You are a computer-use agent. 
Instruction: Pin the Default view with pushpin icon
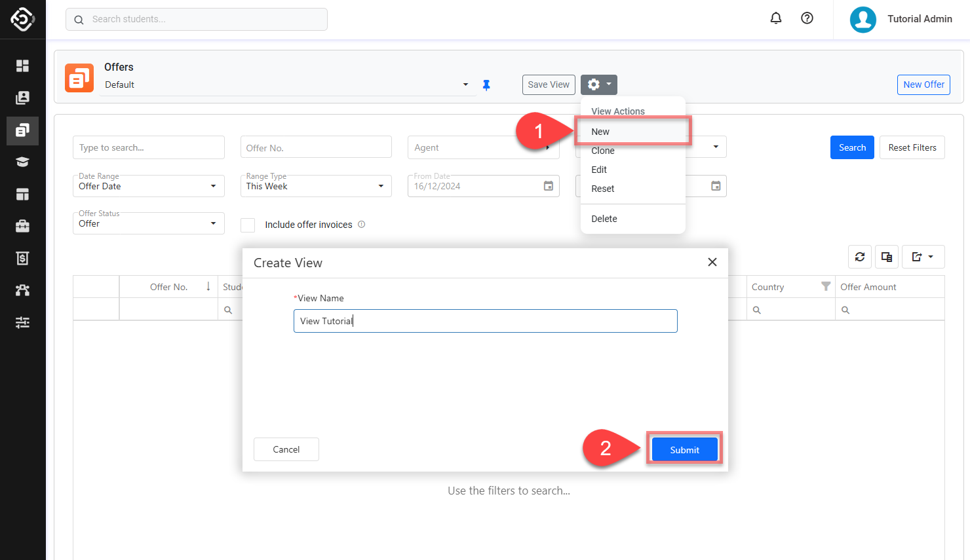tap(486, 85)
